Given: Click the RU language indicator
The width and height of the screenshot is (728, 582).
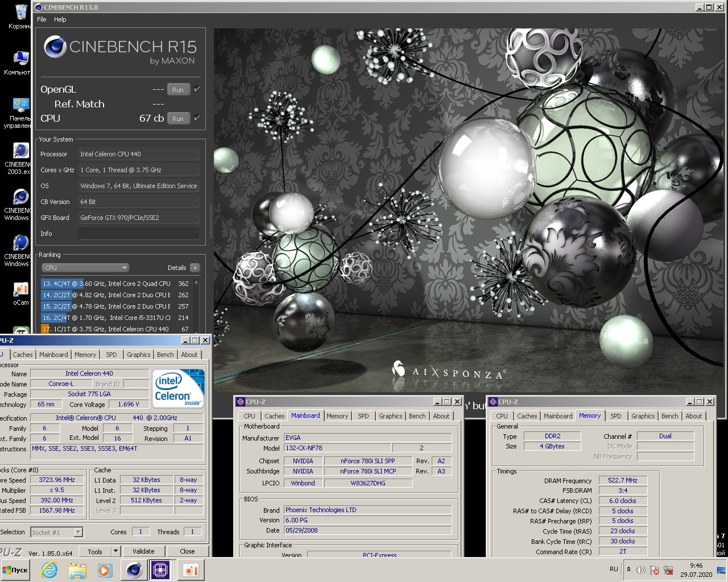Looking at the screenshot, I should [x=614, y=569].
